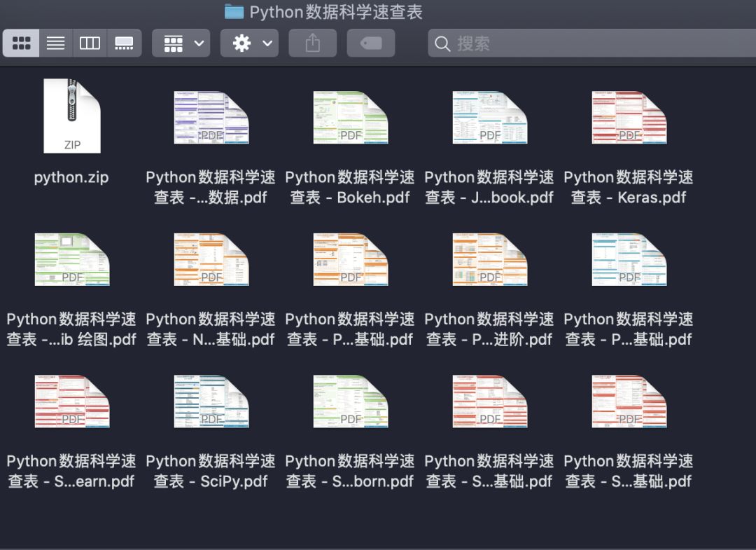This screenshot has height=550, width=756.
Task: Open the gear action menu
Action: 249,43
